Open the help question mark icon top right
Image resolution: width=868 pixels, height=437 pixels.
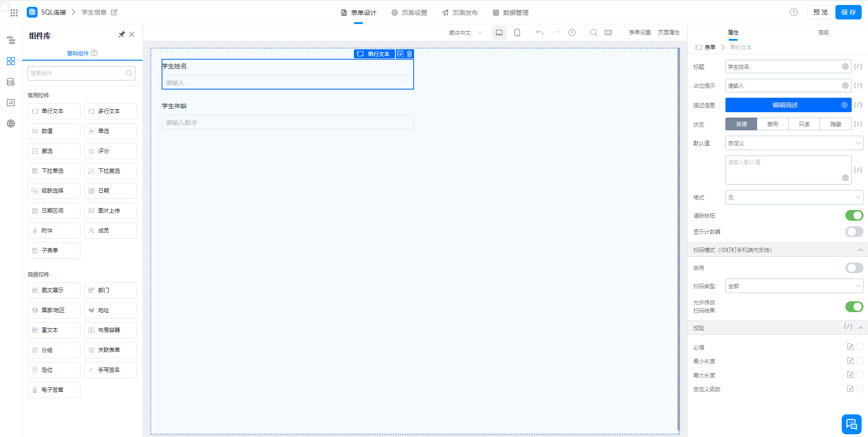tap(794, 12)
